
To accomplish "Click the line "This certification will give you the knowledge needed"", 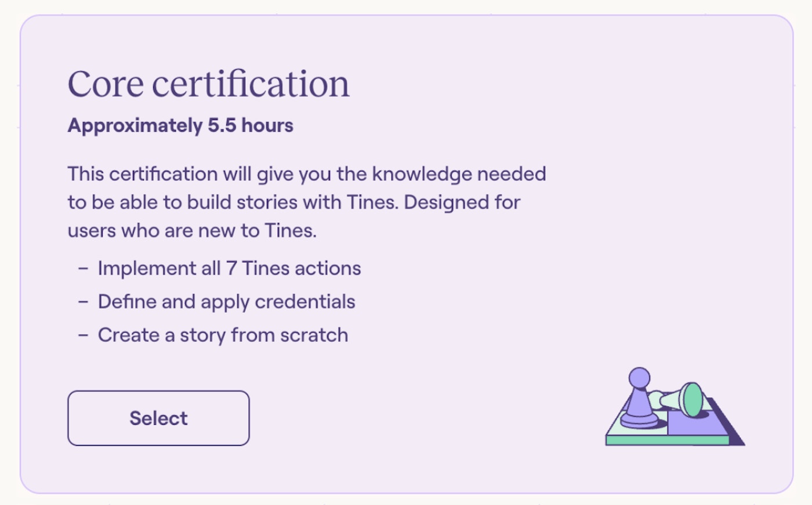I will click(307, 174).
